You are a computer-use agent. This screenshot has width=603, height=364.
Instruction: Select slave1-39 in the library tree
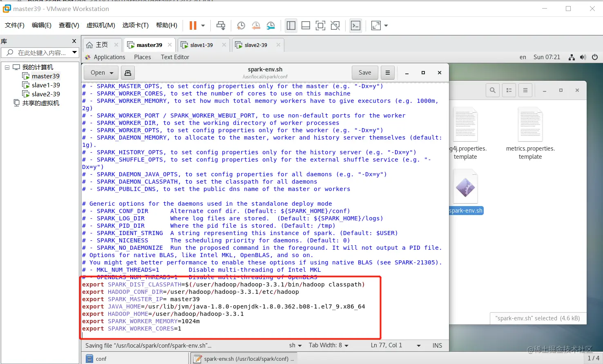pos(46,85)
